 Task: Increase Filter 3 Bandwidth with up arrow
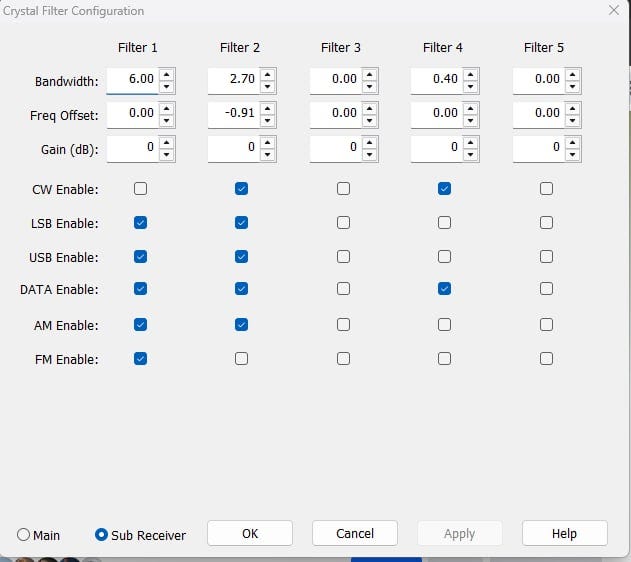tap(369, 74)
